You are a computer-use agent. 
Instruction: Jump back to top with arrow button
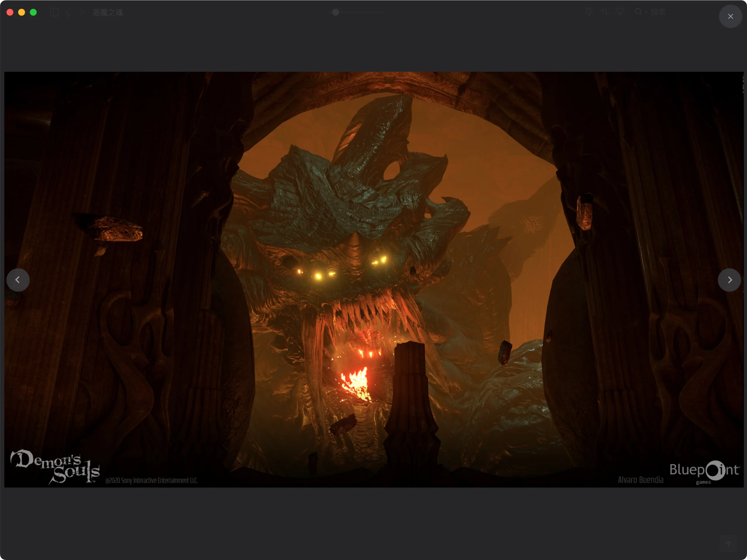(728, 544)
